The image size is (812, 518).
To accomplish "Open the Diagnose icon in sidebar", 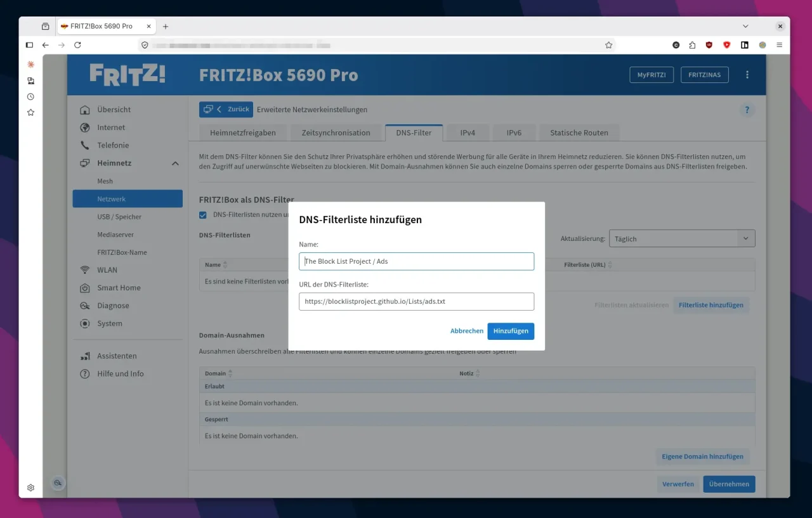I will pyautogui.click(x=85, y=306).
